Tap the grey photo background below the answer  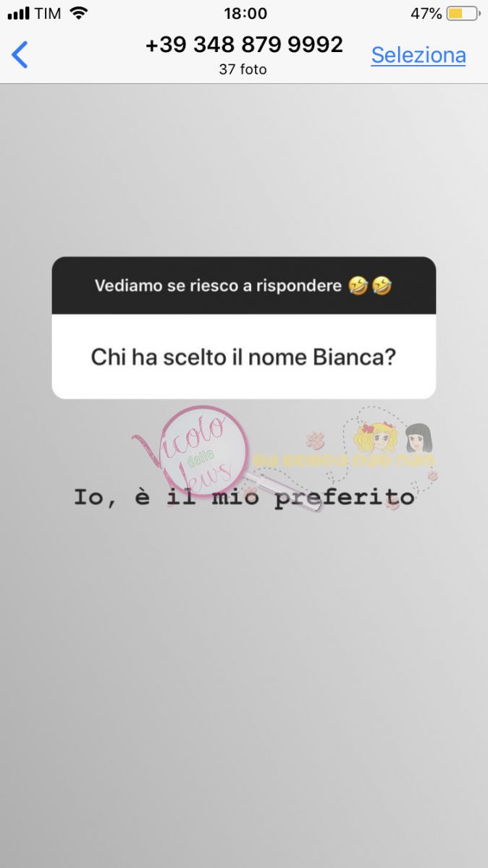244,687
